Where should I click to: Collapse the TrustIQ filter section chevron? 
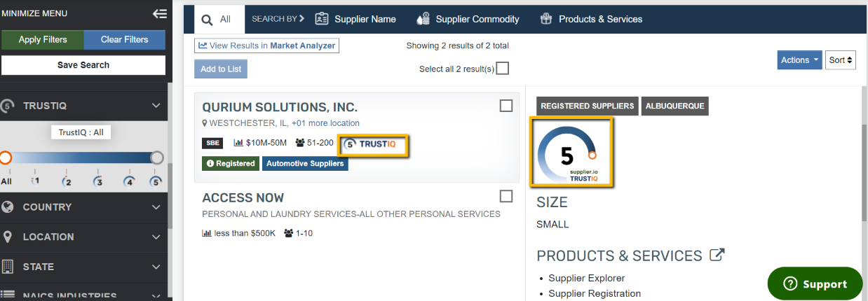click(x=156, y=106)
